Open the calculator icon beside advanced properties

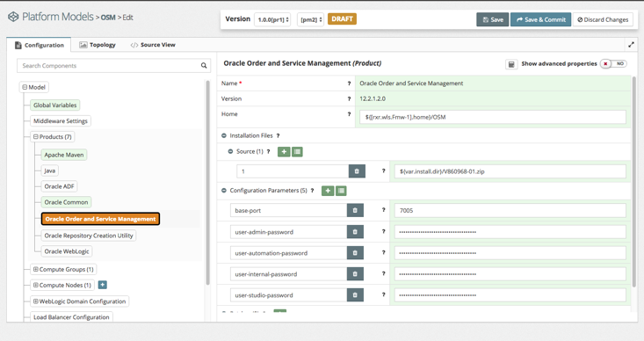(x=511, y=64)
